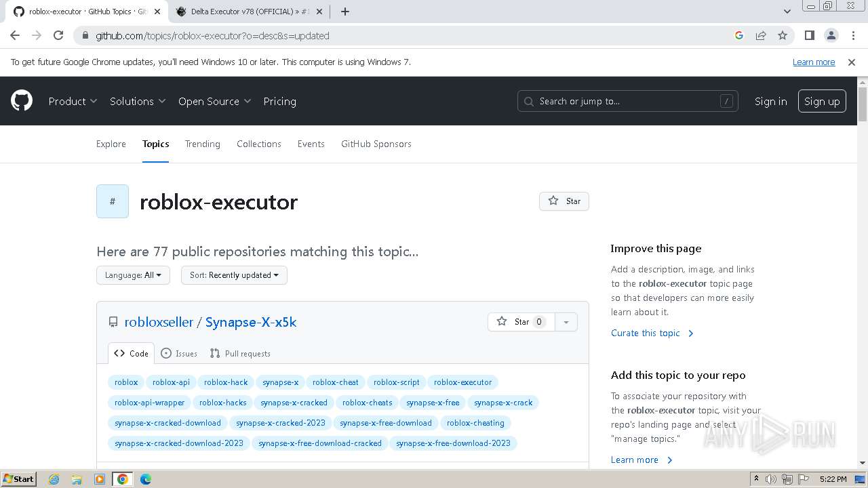The image size is (868, 488).
Task: Open the star lists dropdown arrow for Synapse-X-x5k
Action: click(566, 322)
